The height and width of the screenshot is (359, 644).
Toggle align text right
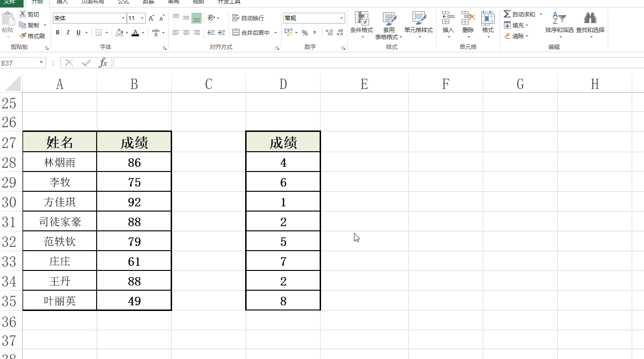tap(197, 33)
